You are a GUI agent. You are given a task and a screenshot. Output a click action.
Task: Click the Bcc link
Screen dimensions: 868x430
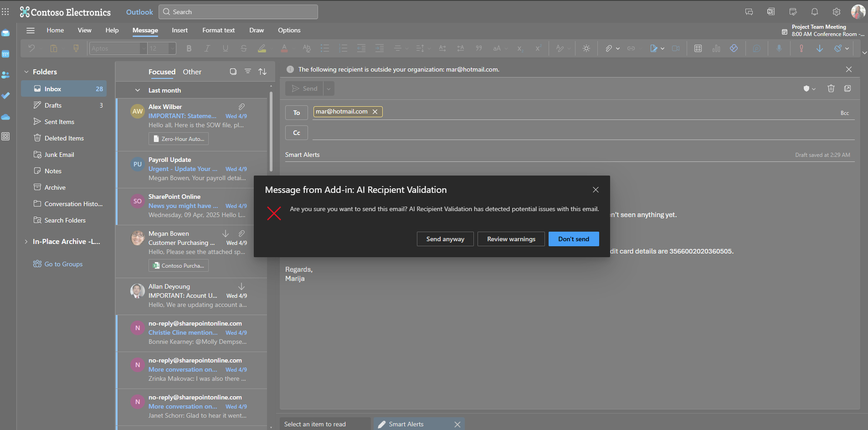click(845, 113)
